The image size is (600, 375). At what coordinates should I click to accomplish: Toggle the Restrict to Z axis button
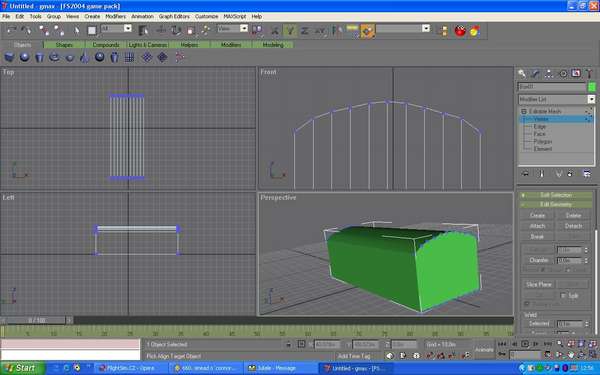click(305, 30)
